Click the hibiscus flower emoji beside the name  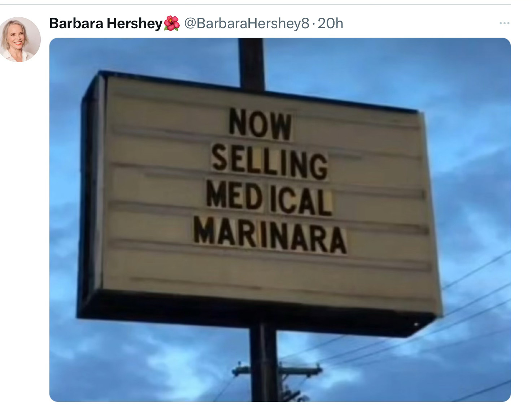click(172, 23)
